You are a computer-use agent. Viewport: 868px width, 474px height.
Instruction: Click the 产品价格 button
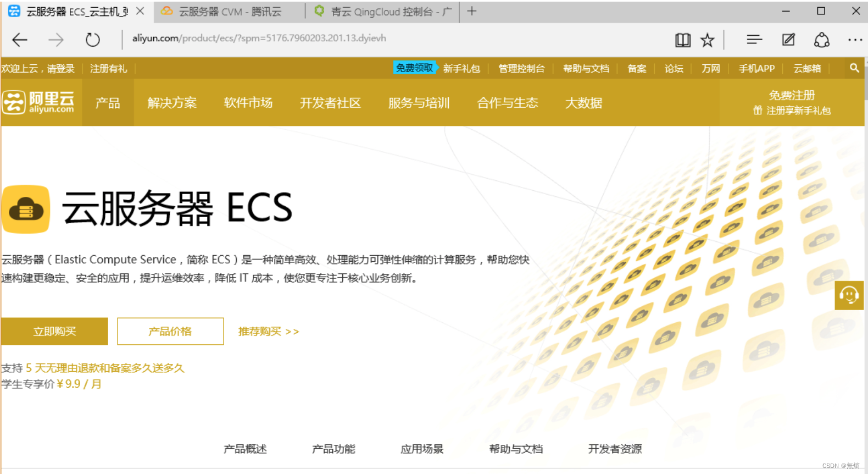(170, 331)
